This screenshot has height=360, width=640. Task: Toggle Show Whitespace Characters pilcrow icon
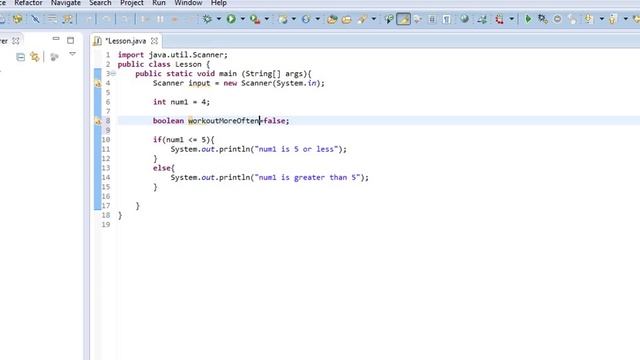click(x=447, y=19)
